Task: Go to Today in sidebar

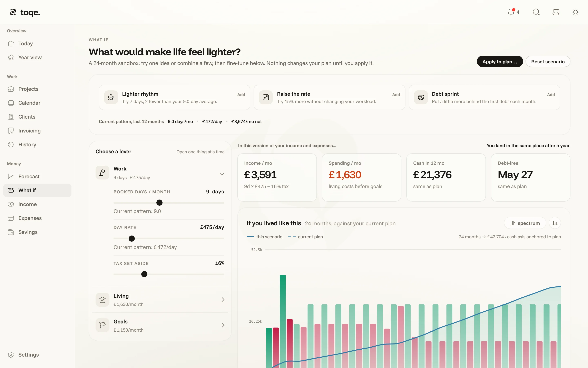Action: click(37, 44)
